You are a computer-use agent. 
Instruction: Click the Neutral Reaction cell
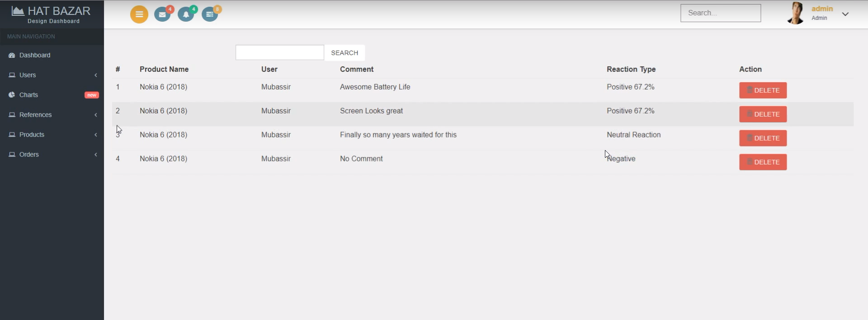(634, 135)
